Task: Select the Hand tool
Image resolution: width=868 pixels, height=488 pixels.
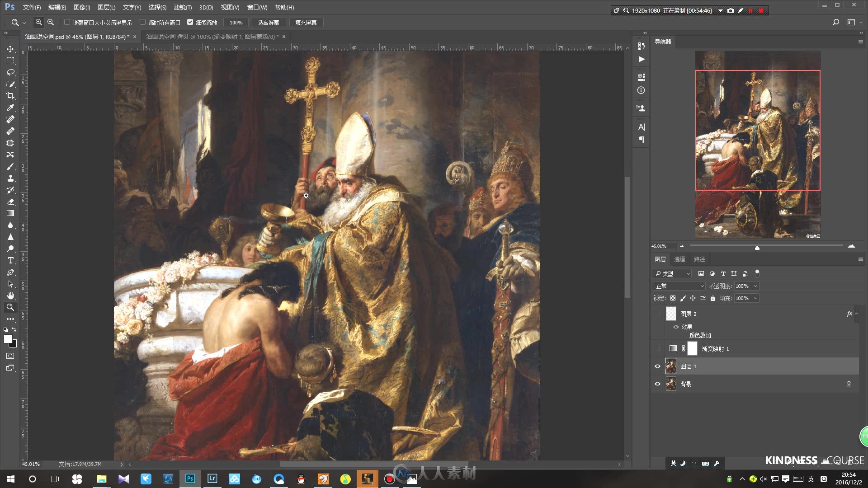Action: [x=10, y=296]
